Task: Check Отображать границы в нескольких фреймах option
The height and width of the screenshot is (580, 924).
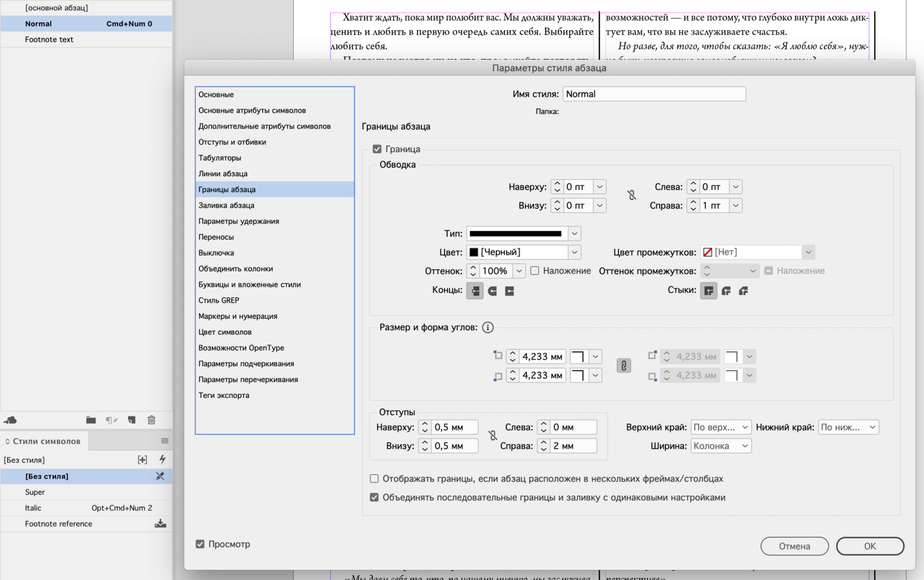Action: point(374,478)
